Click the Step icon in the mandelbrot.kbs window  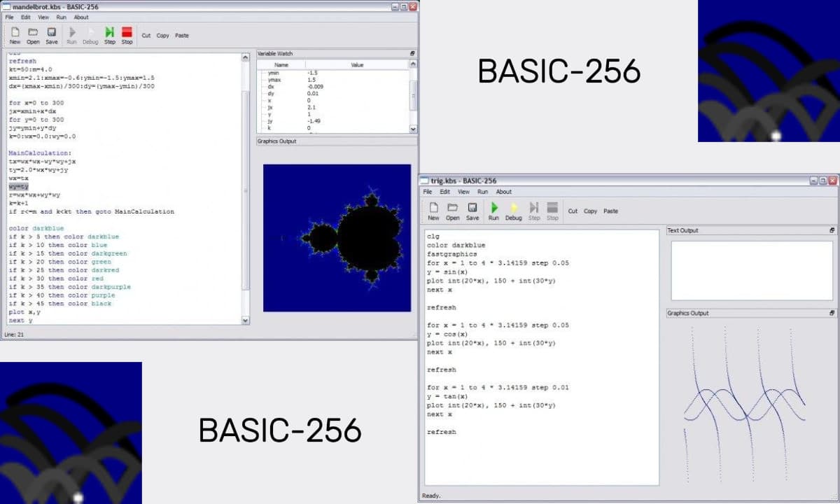[110, 32]
